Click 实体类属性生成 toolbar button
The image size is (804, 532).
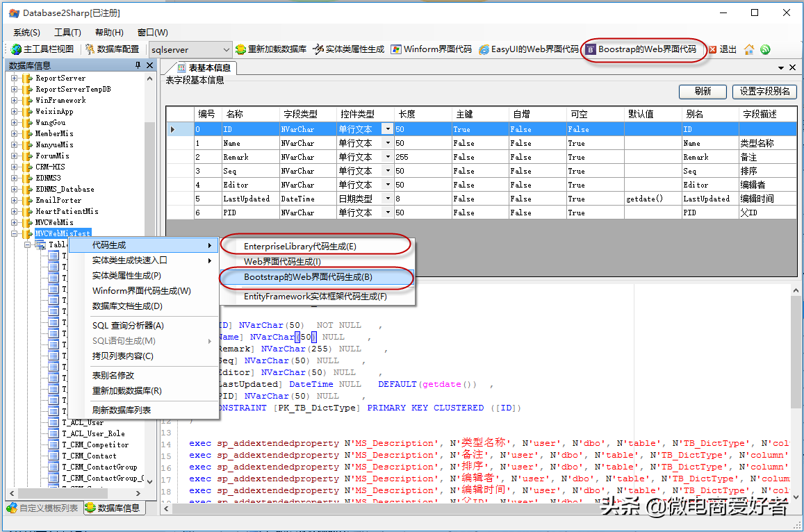(x=349, y=49)
